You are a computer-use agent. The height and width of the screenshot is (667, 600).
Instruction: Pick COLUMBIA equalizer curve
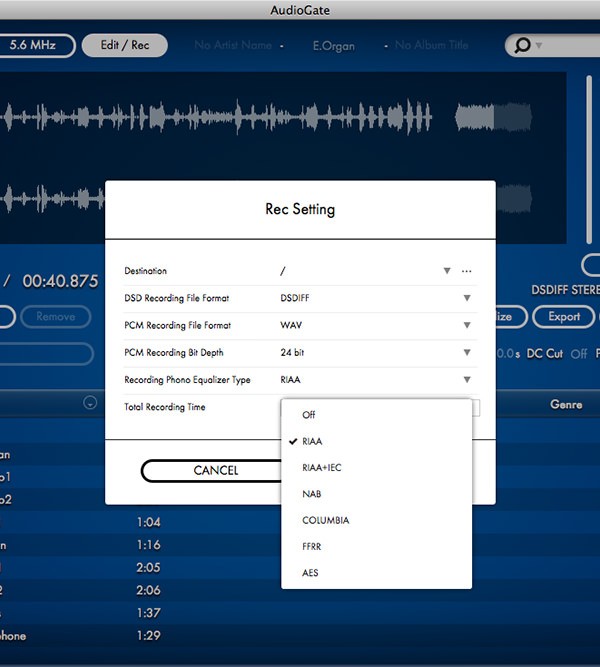[325, 520]
